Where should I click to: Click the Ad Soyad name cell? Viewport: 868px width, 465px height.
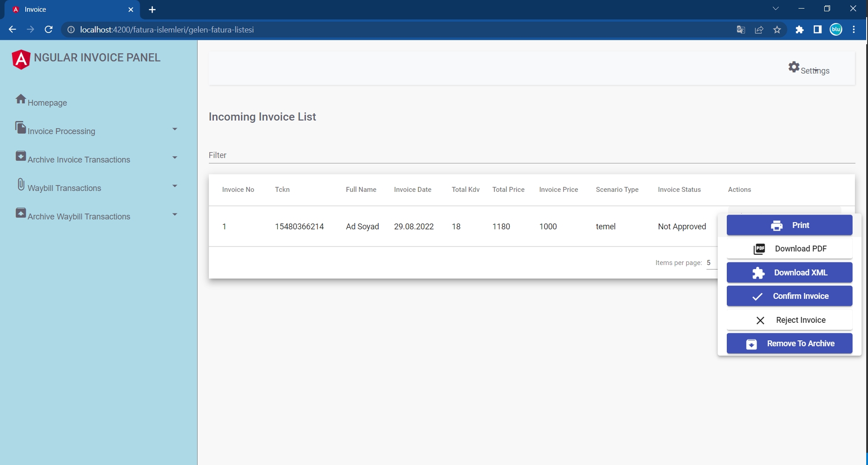[362, 227]
